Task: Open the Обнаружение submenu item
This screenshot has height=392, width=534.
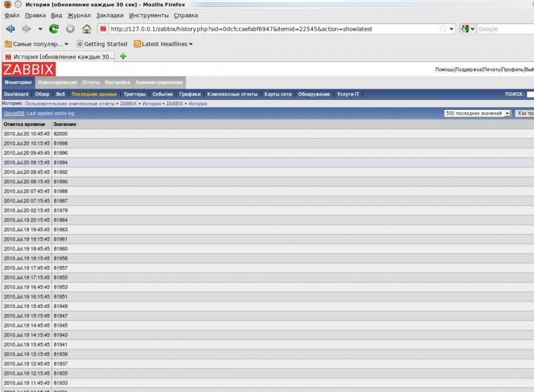Action: tap(314, 94)
